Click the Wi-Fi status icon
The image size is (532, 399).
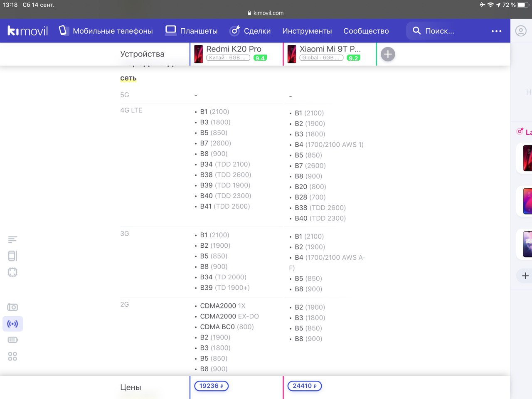[x=490, y=5]
